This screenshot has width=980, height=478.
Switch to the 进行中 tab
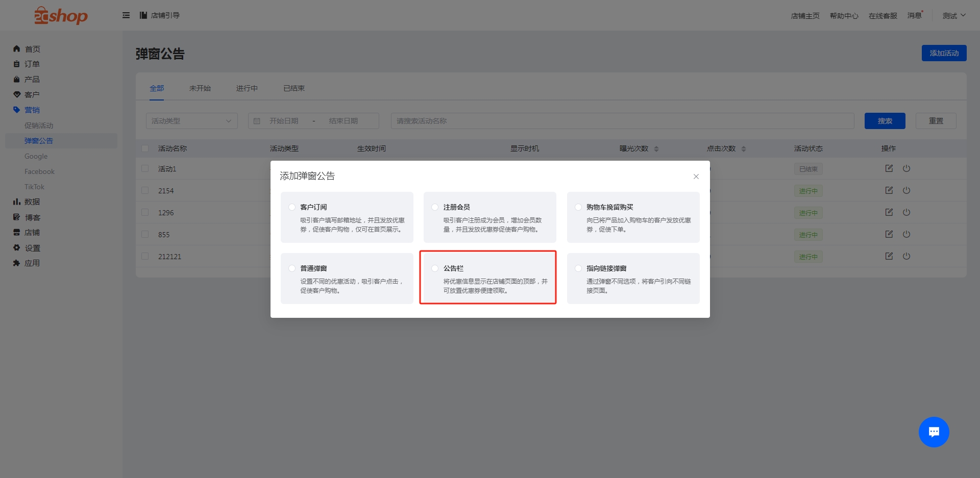247,88
